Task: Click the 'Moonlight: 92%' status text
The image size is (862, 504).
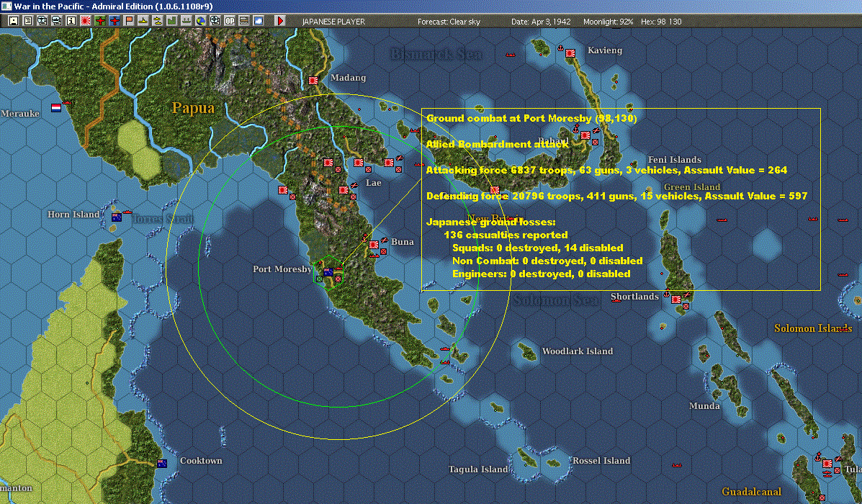Action: (608, 22)
